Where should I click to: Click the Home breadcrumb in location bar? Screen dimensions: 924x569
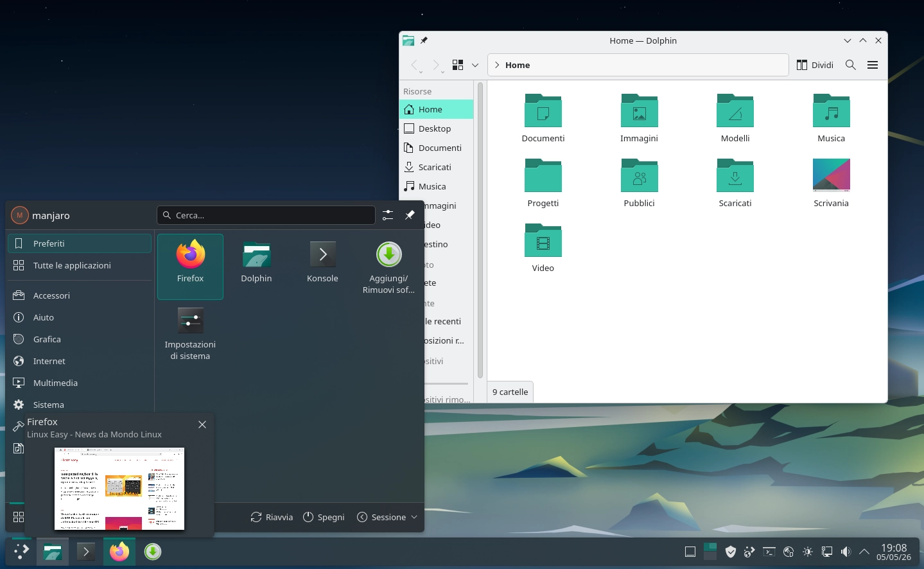(518, 65)
